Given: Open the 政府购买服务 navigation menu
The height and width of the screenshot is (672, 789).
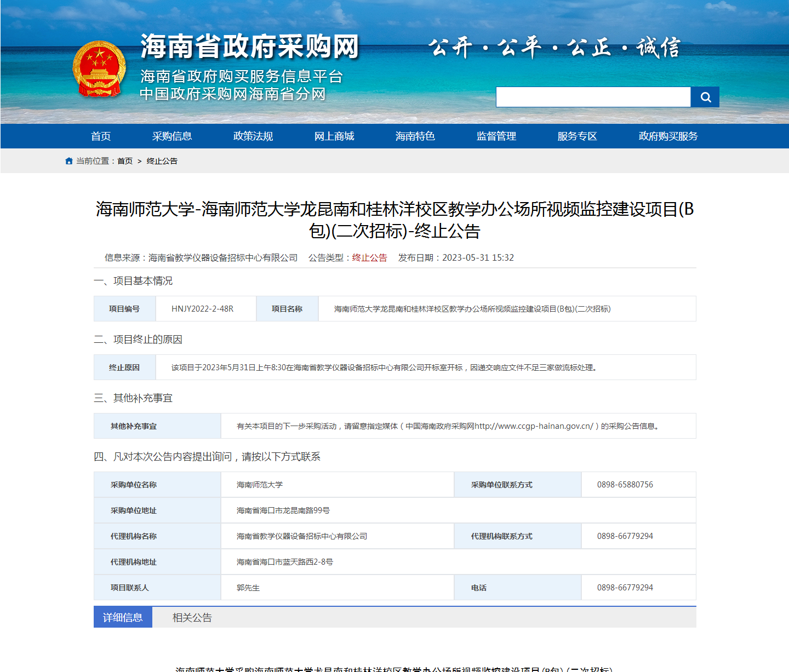Looking at the screenshot, I should click(x=668, y=136).
